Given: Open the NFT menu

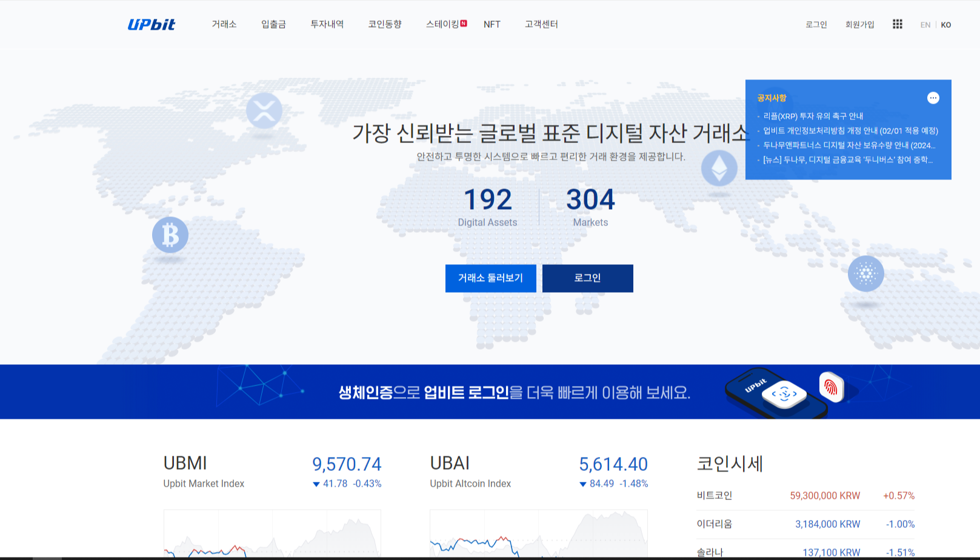Looking at the screenshot, I should pyautogui.click(x=492, y=24).
